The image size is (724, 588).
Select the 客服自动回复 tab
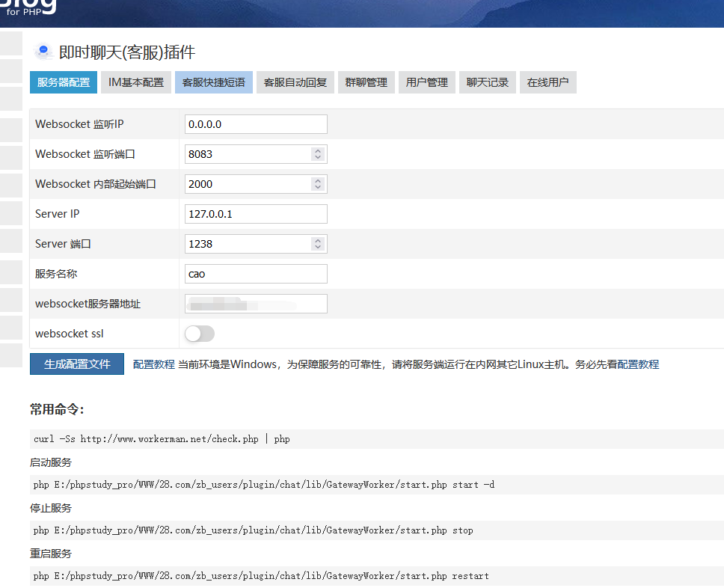point(295,82)
